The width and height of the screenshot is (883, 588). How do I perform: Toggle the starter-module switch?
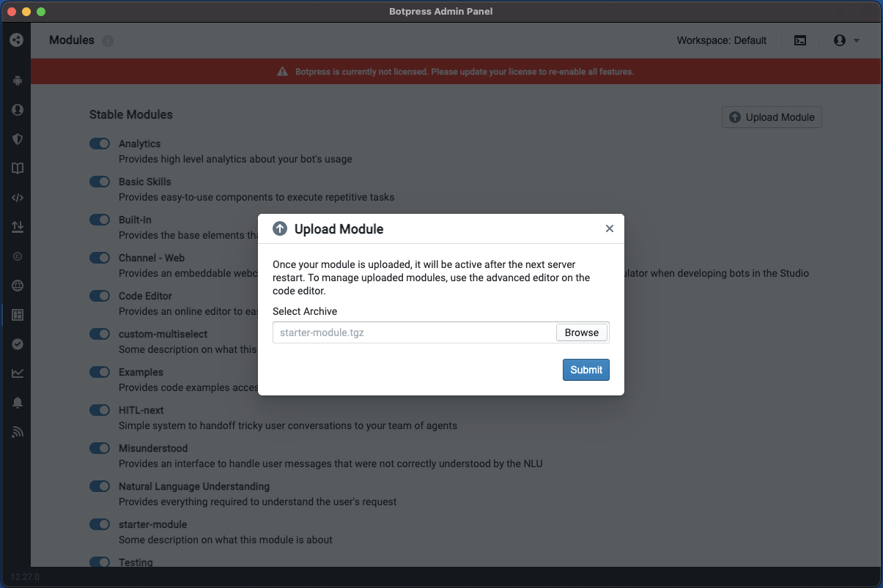click(x=100, y=524)
